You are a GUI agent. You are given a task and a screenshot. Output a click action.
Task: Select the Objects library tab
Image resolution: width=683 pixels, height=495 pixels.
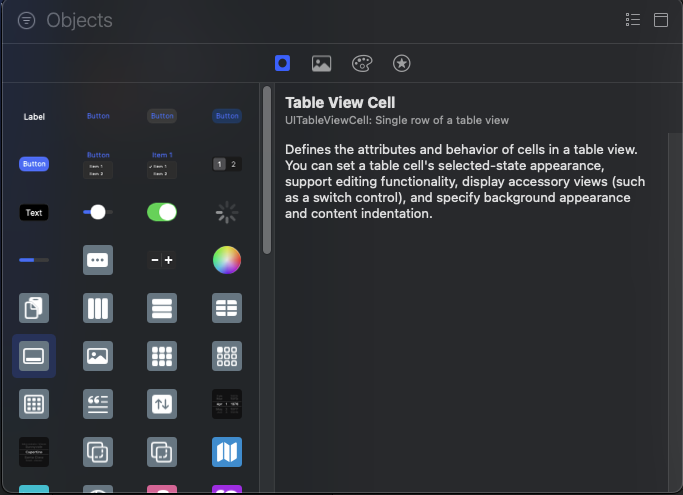282,63
